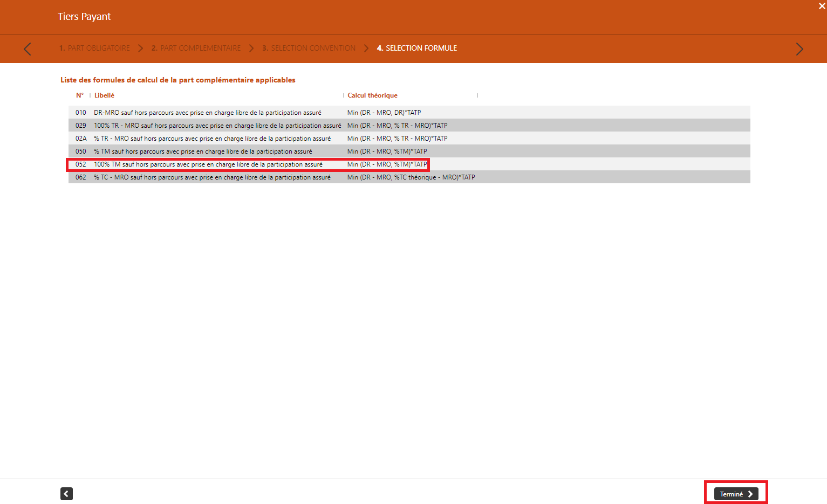Select formula 062 % TC - MRO row
This screenshot has width=827, height=504.
point(212,177)
